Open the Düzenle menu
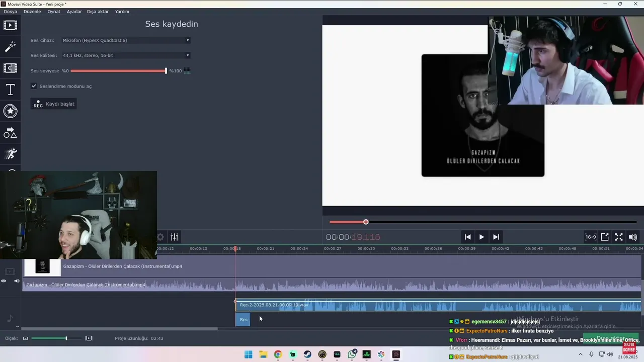Image resolution: width=644 pixels, height=362 pixels. click(x=32, y=11)
